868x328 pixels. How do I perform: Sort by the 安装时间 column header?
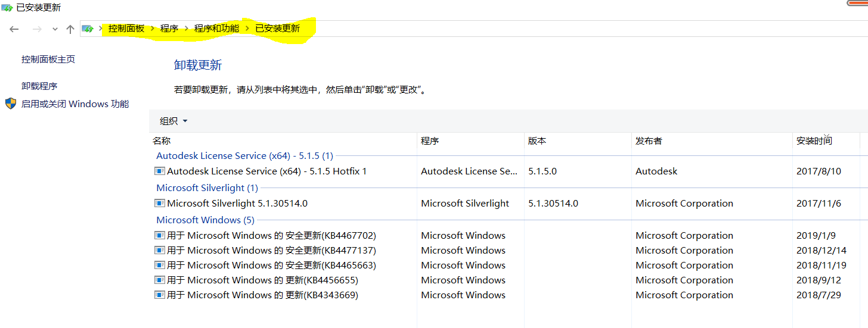(x=826, y=141)
